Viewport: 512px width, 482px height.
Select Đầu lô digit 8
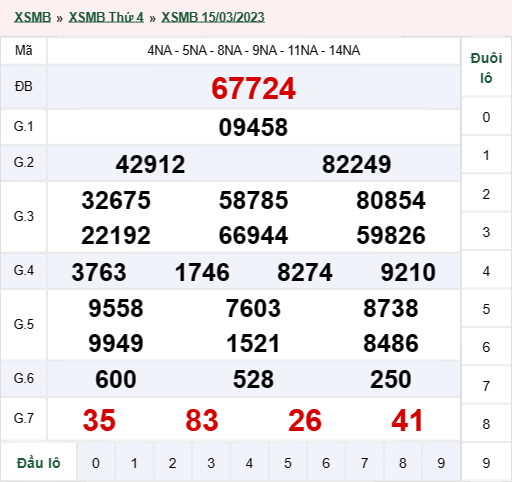pyautogui.click(x=403, y=463)
